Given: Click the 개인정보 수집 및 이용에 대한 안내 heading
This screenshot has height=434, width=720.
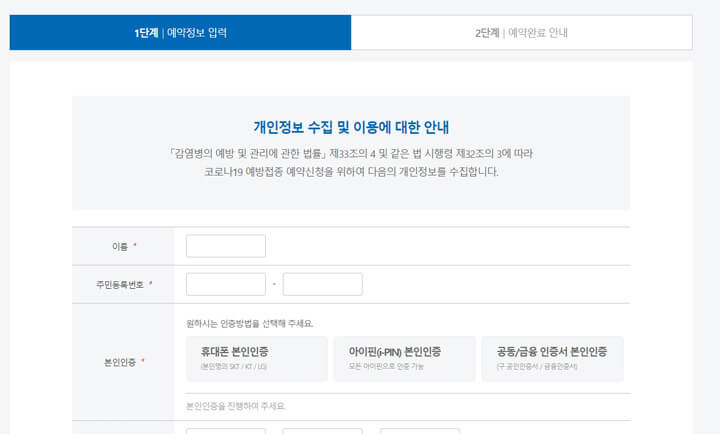Looking at the screenshot, I should [351, 127].
